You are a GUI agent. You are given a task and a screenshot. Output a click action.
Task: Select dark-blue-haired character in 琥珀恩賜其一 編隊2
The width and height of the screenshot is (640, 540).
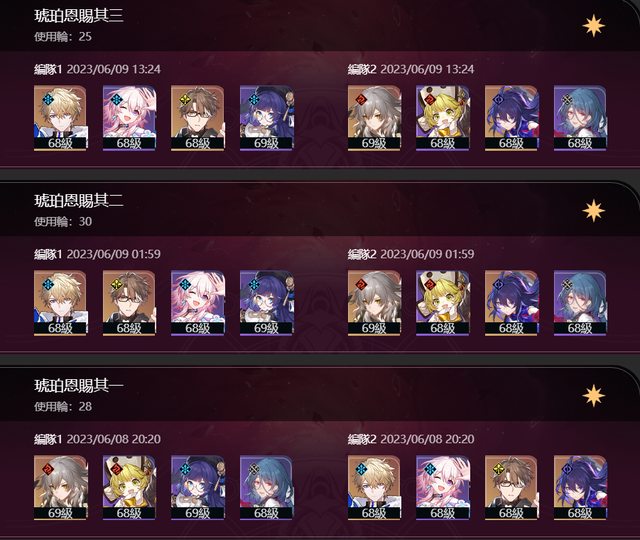tap(580, 488)
